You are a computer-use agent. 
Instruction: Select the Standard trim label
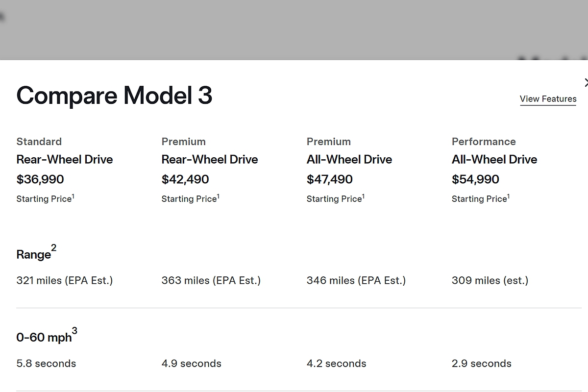coord(39,142)
